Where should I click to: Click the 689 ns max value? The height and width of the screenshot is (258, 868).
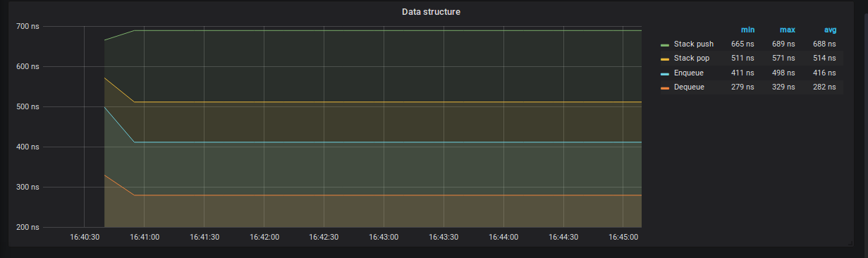pyautogui.click(x=783, y=44)
